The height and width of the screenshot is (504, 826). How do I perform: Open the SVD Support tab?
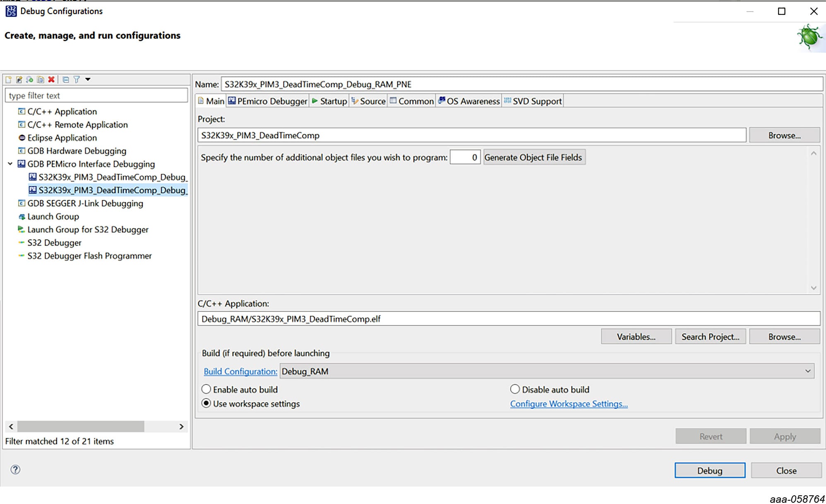(x=533, y=101)
